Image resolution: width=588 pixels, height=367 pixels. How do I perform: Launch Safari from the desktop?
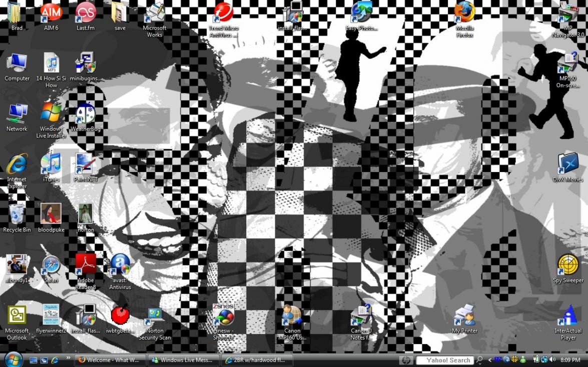pyautogui.click(x=51, y=268)
